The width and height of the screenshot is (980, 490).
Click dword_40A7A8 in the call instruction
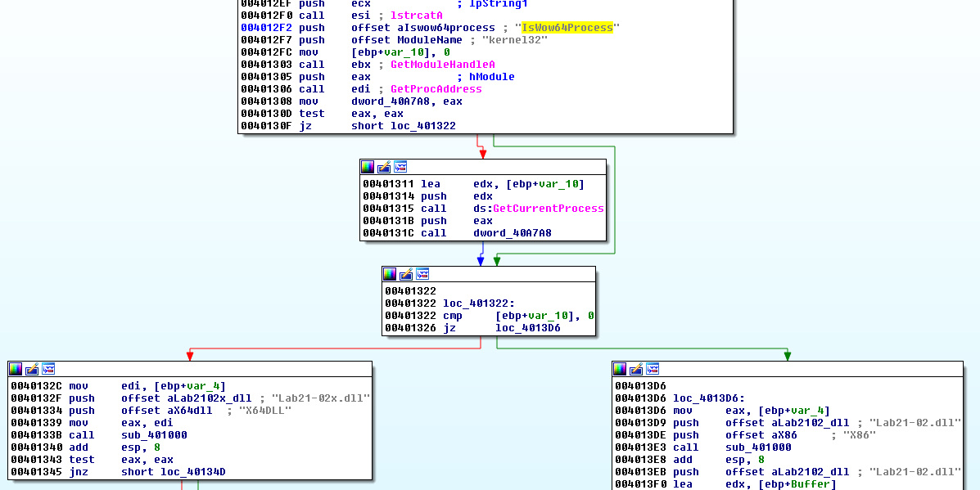coord(512,233)
